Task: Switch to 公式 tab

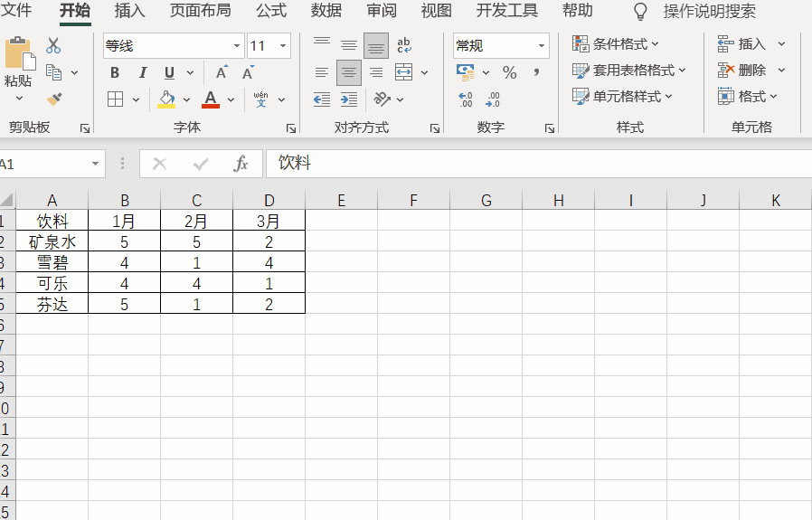Action: [x=271, y=10]
